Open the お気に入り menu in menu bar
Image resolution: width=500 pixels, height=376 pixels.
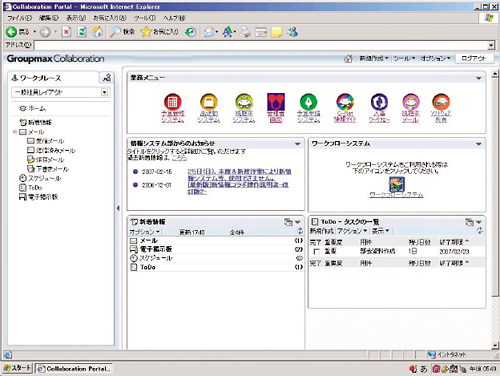pyautogui.click(x=110, y=18)
